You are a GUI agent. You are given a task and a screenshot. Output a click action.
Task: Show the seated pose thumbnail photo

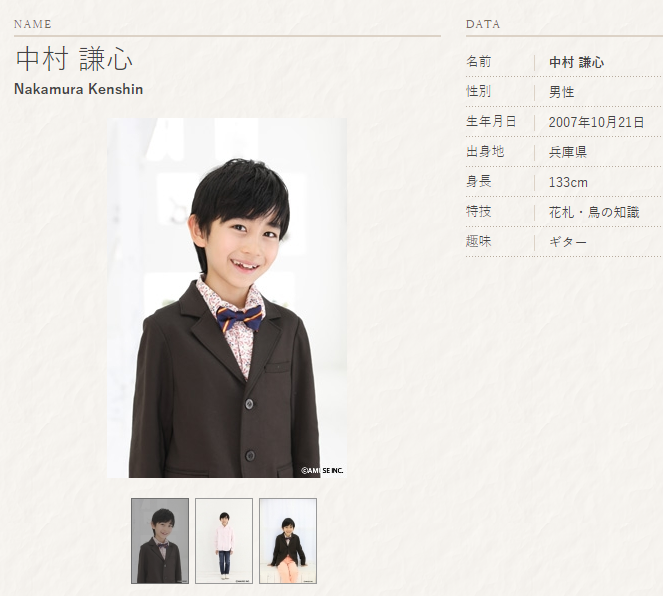(288, 540)
